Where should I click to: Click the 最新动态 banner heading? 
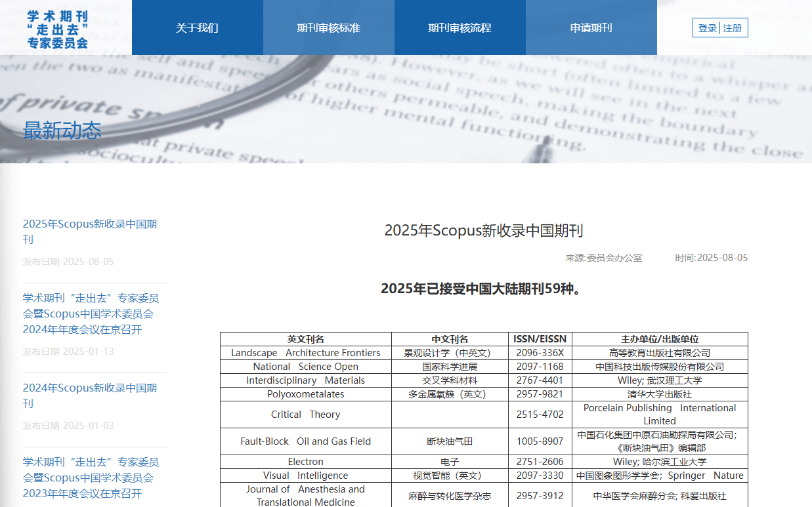[62, 131]
